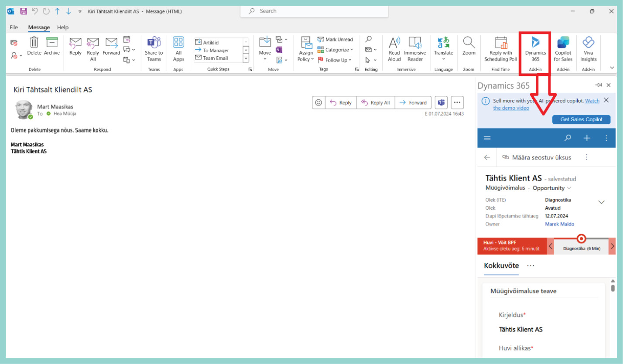The image size is (623, 364).
Task: Click the Forward ribbon icon
Action: 111,43
